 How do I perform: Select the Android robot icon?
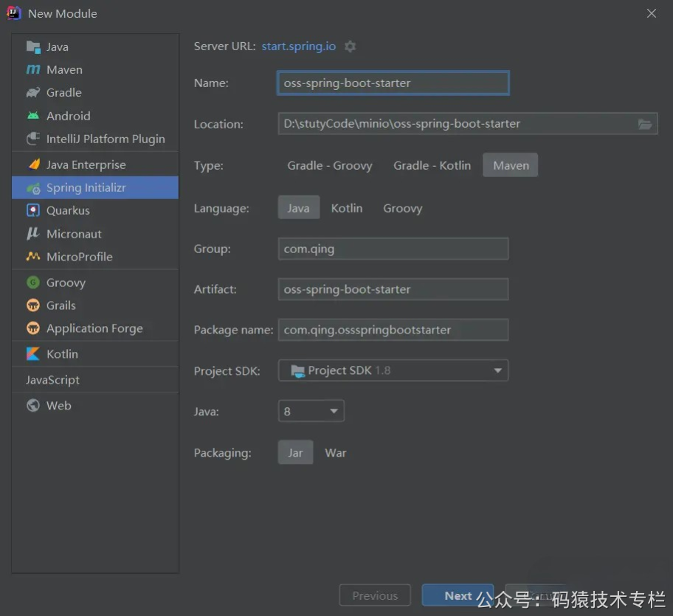tap(33, 115)
